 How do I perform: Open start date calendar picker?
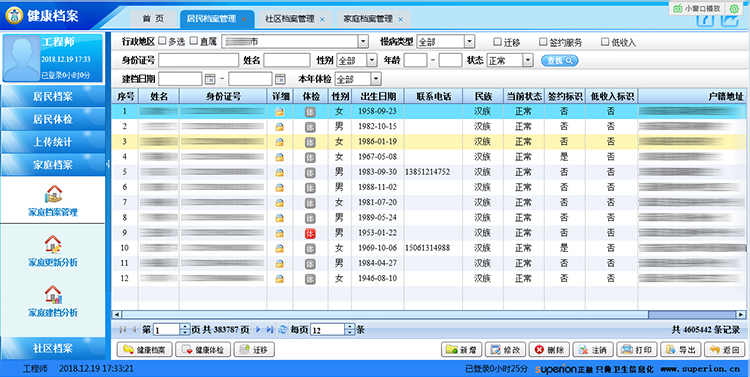(210, 79)
